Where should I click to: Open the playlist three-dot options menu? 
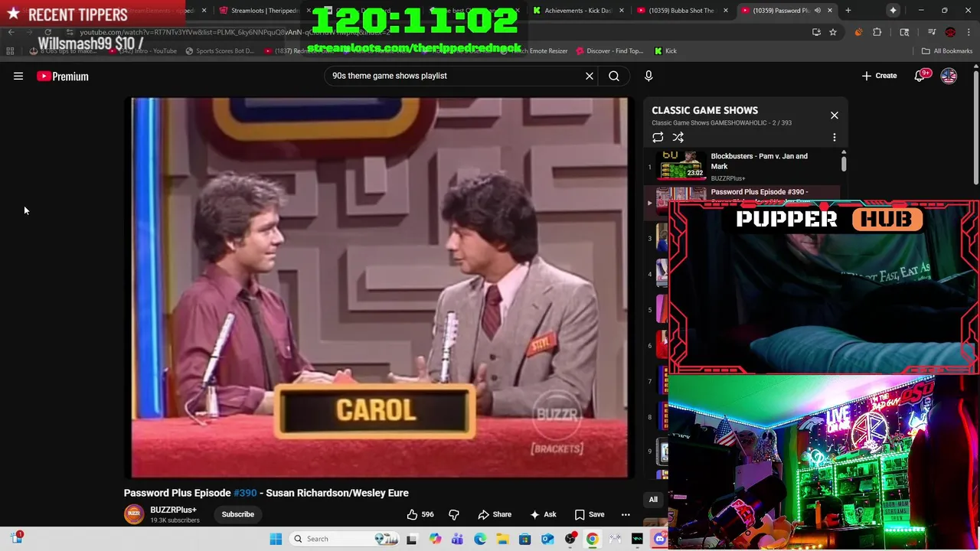coord(835,137)
